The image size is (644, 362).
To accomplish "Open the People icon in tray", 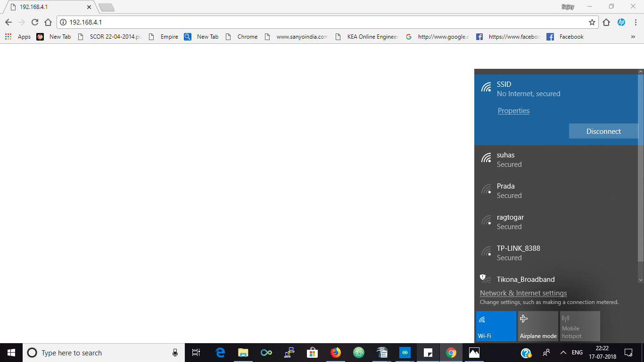I will point(546,353).
